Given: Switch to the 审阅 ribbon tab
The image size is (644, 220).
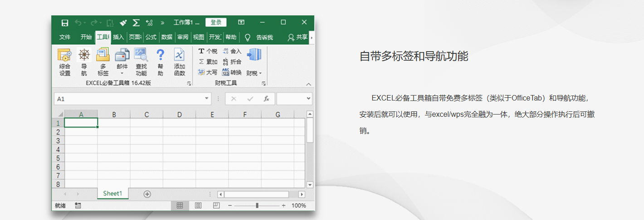Looking at the screenshot, I should 183,37.
